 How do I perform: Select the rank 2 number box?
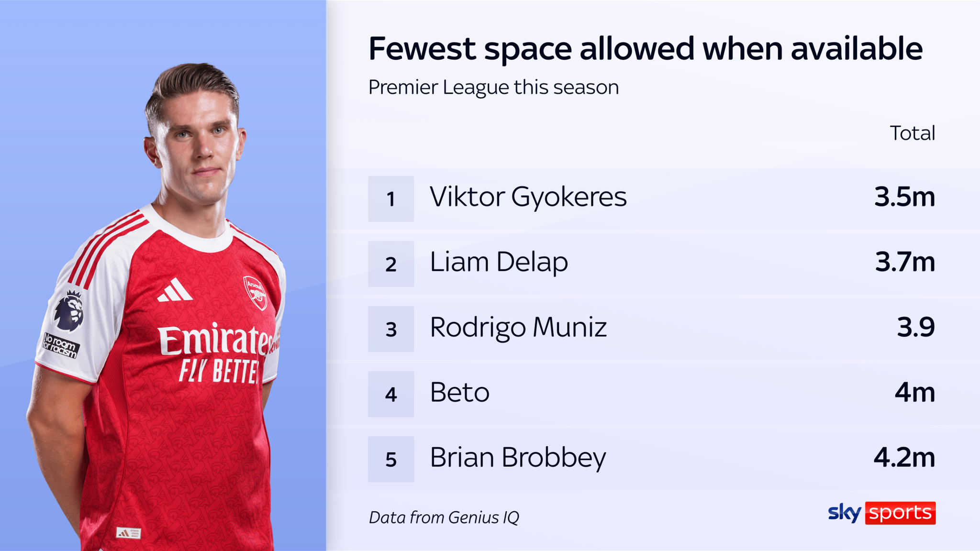pyautogui.click(x=391, y=264)
